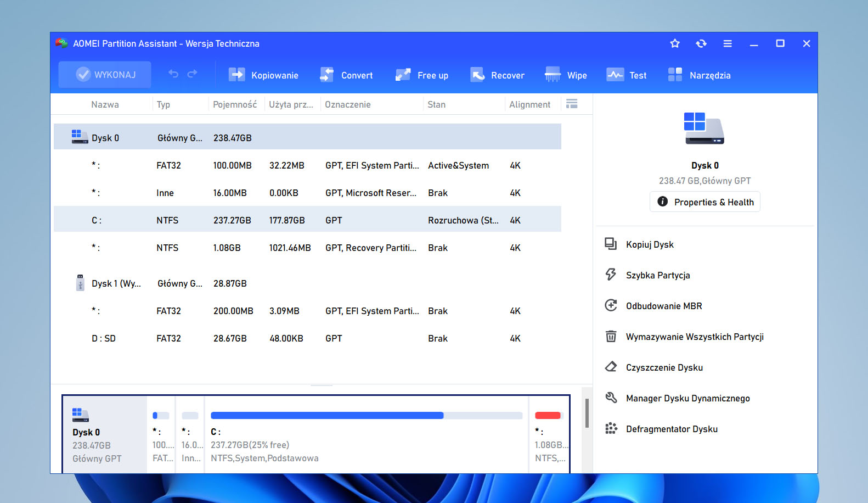Open the hamburger menu in title bar

coord(728,43)
